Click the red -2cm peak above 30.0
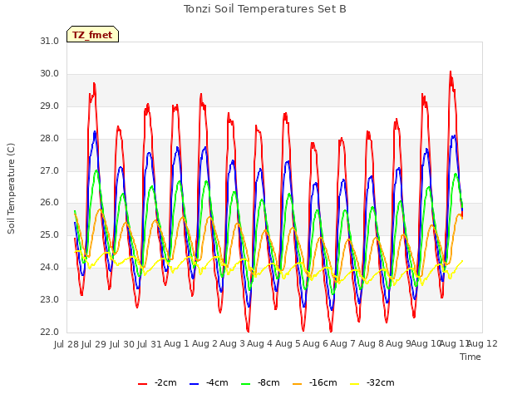Image resolution: width=532 pixels, height=399 pixels. [451, 72]
